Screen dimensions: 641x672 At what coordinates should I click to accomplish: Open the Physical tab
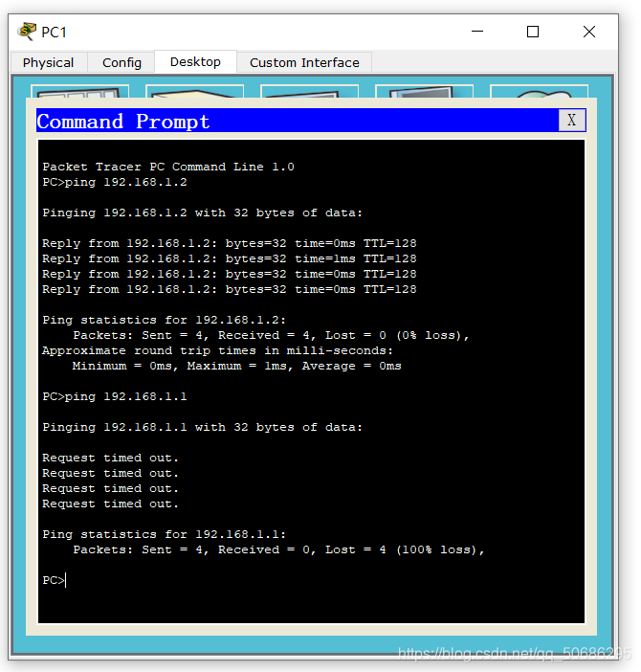click(49, 62)
